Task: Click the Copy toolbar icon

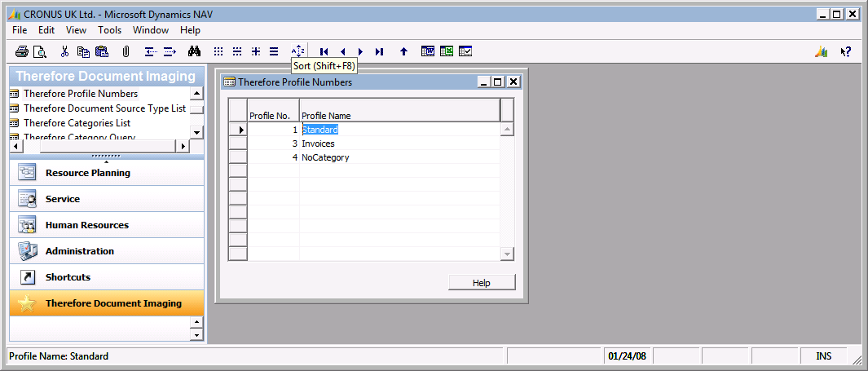Action: [83, 51]
